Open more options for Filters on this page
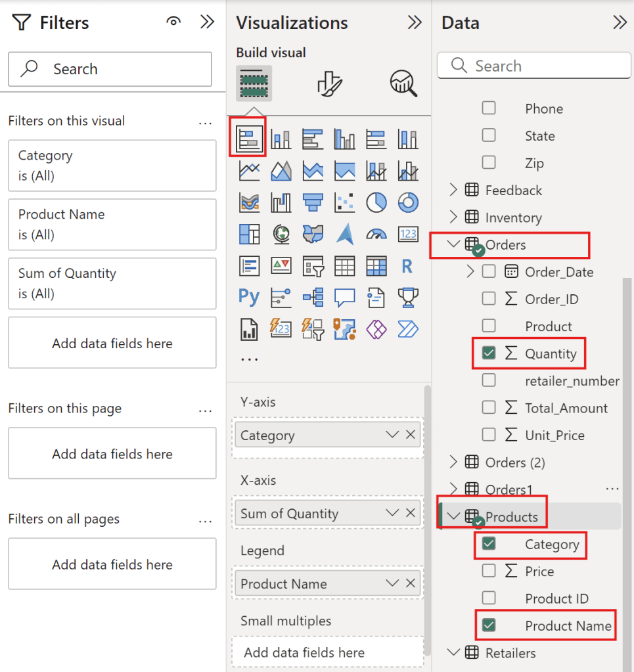 pos(206,409)
